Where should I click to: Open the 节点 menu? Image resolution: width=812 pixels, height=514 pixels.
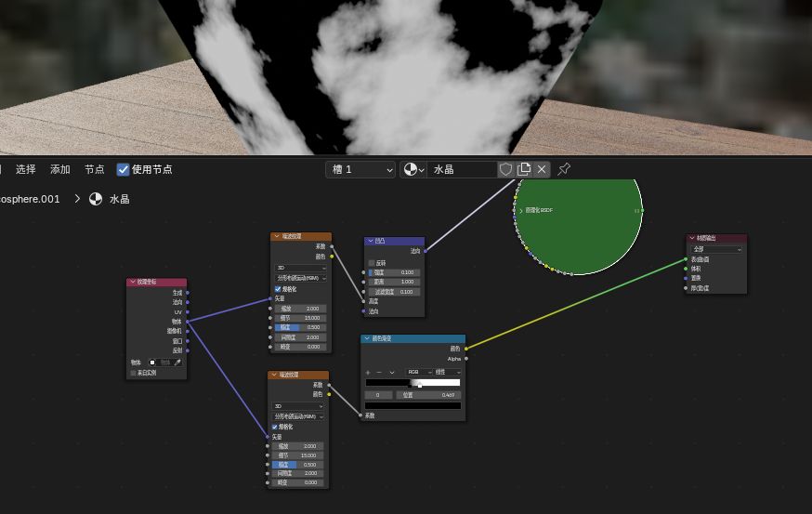coord(95,169)
